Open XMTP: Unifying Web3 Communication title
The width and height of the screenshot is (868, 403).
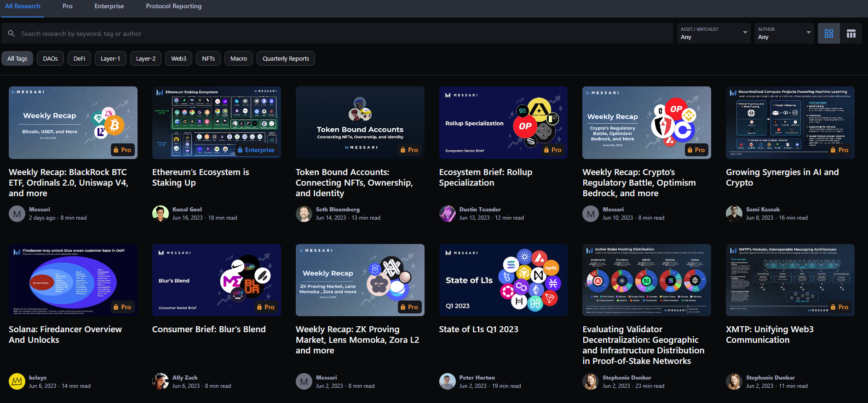[770, 335]
